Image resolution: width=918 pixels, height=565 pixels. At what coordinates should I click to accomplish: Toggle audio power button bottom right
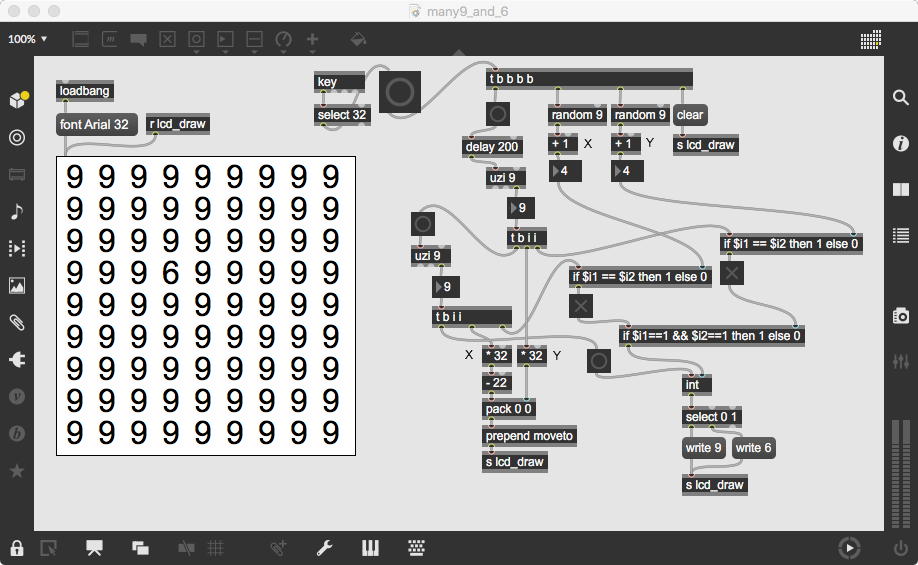click(x=900, y=549)
